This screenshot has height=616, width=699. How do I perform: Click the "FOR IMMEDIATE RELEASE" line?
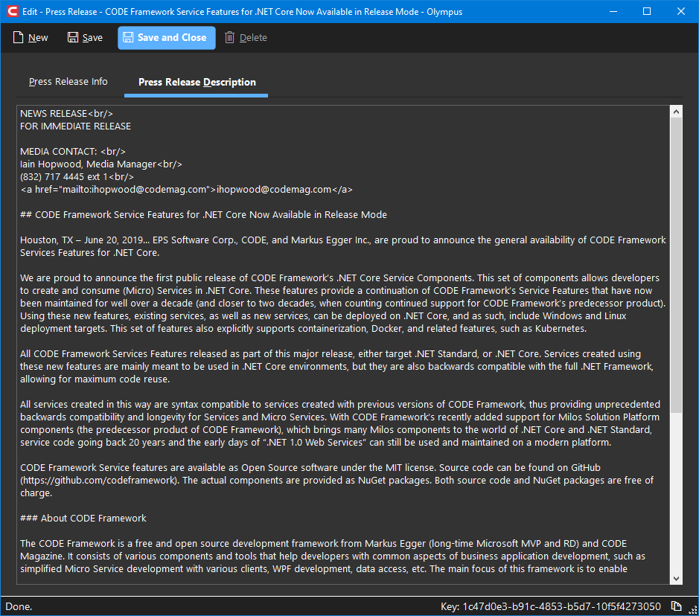click(75, 126)
